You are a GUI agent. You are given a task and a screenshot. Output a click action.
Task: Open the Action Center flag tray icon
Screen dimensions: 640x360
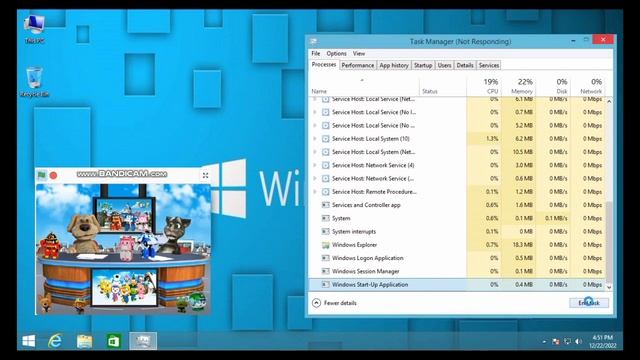(556, 342)
